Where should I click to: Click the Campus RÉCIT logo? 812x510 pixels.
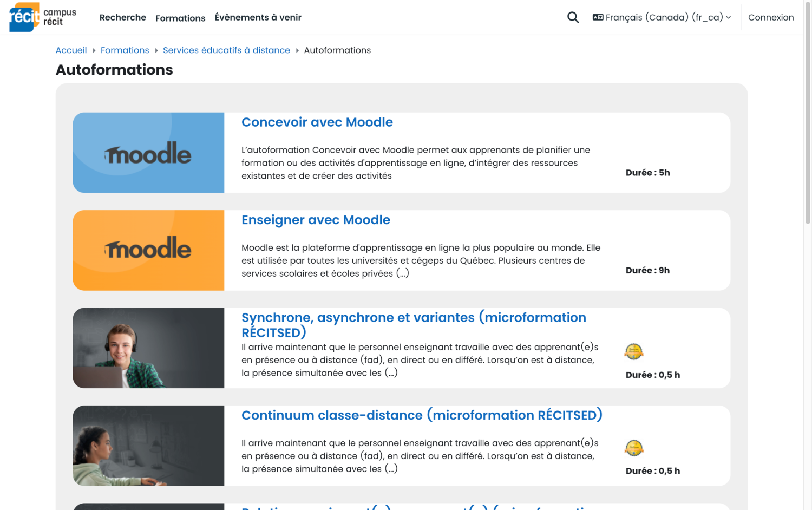[x=43, y=17]
